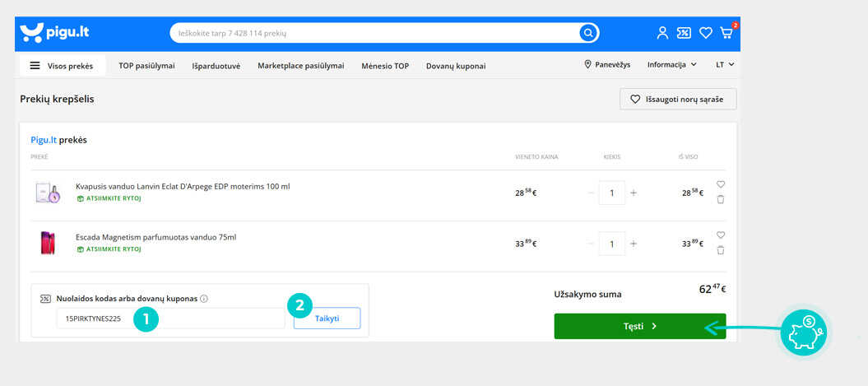Open the discount coupon icon in header
Screen dimensions: 868x386
click(684, 33)
